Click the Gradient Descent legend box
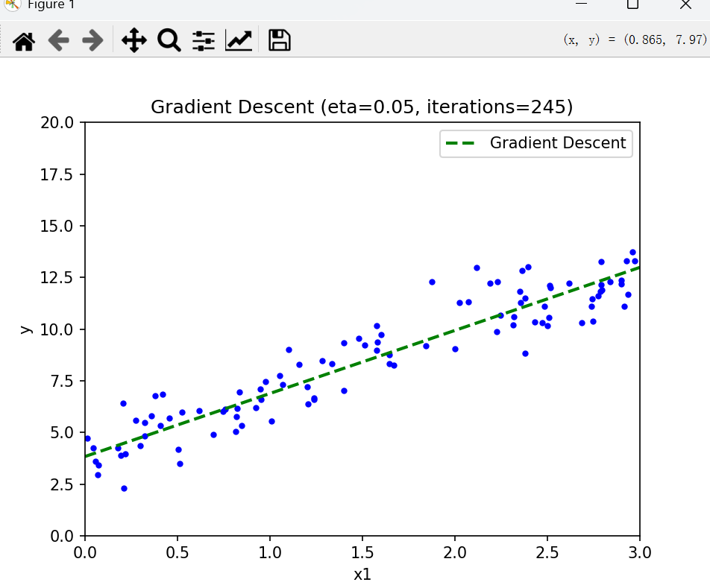This screenshot has height=588, width=710. click(536, 144)
